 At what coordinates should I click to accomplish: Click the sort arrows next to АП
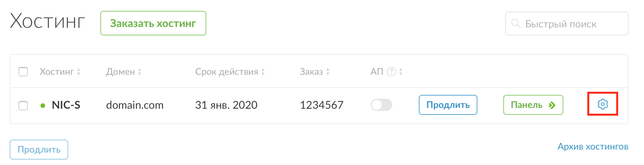pos(401,72)
